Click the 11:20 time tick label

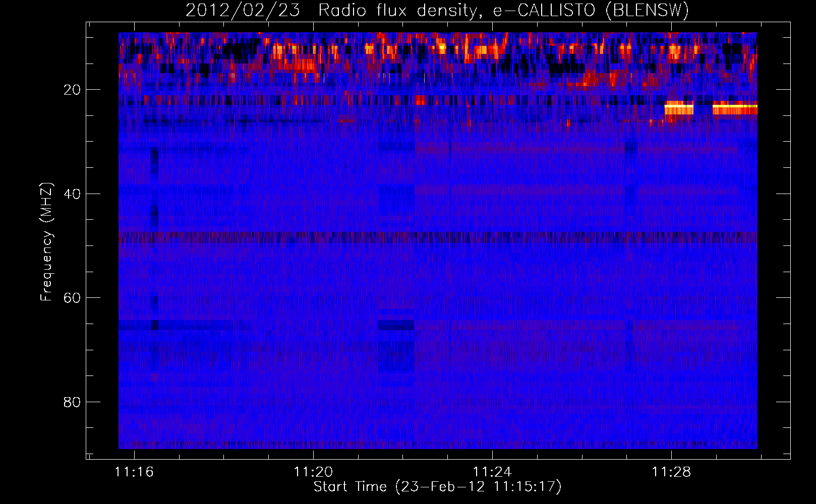(313, 472)
